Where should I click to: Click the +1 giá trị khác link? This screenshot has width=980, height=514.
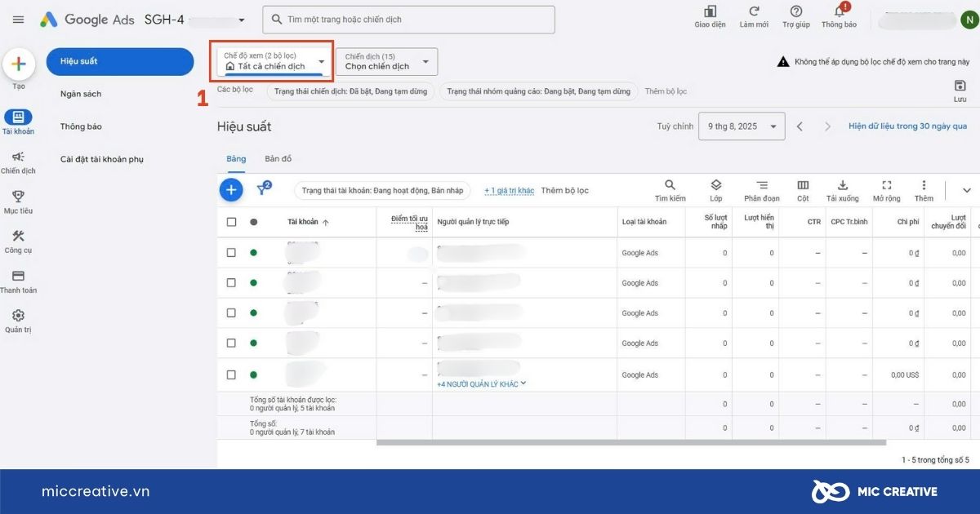pyautogui.click(x=509, y=190)
